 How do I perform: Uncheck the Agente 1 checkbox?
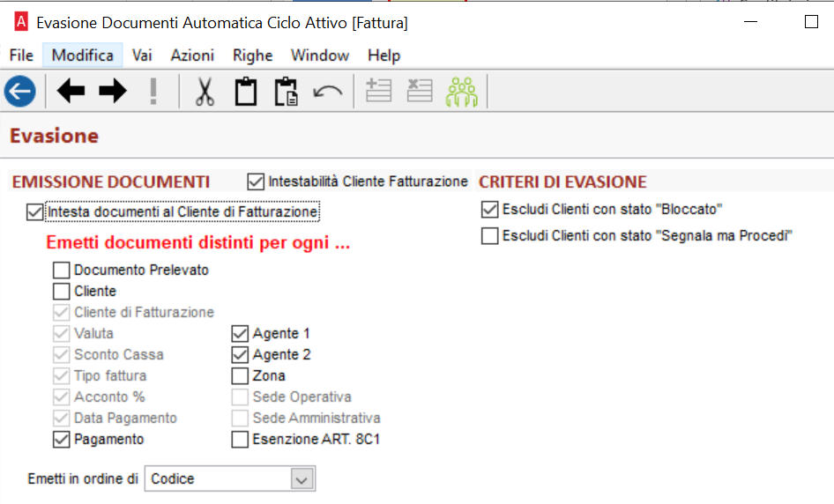tap(240, 333)
